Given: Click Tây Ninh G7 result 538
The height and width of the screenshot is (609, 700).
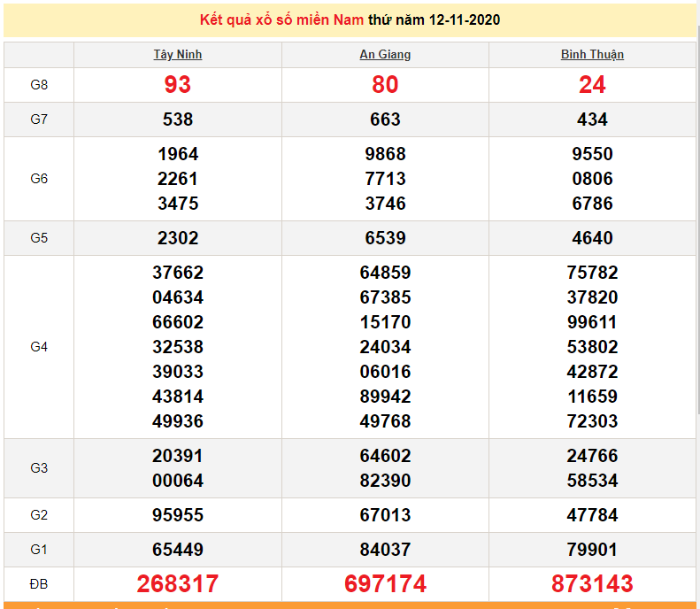Looking at the screenshot, I should pos(178,119).
